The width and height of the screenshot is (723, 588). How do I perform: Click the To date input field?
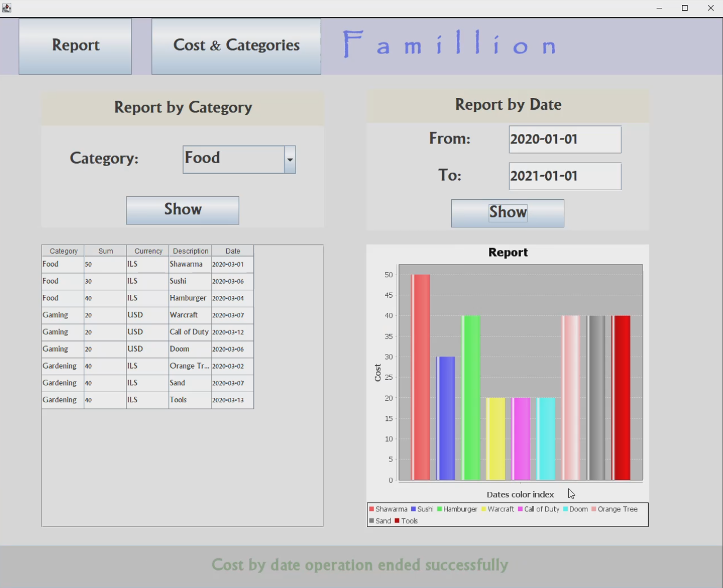click(564, 176)
